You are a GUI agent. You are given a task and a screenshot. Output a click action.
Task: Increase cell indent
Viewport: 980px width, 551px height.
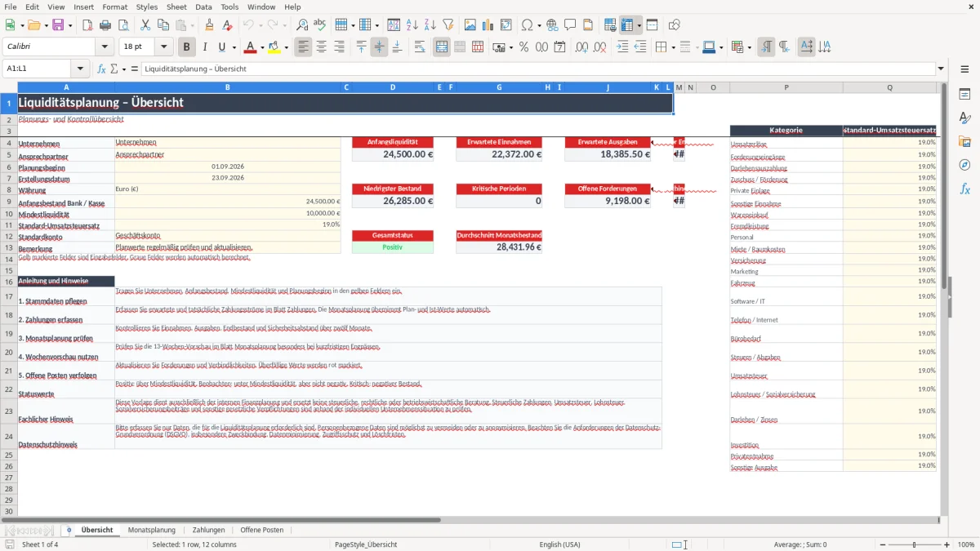(x=622, y=47)
